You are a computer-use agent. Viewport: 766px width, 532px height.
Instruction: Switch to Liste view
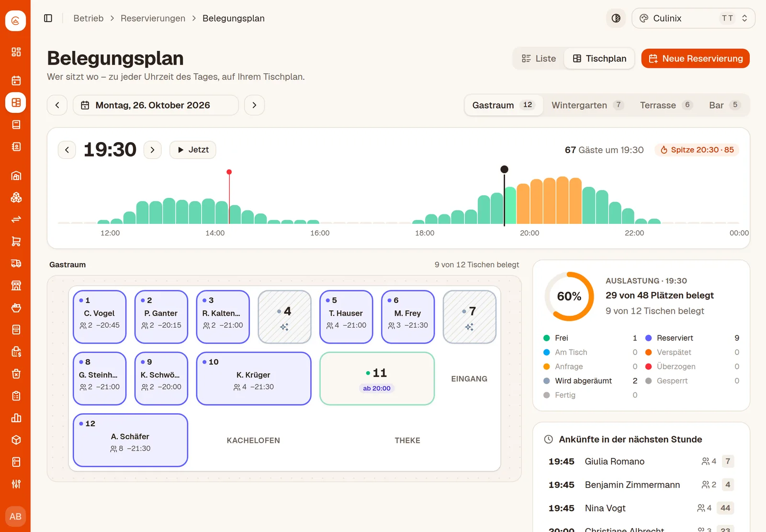tap(539, 58)
